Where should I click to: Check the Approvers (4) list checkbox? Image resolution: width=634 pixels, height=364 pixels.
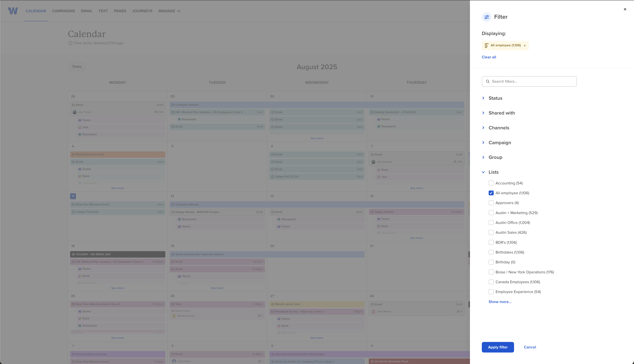tap(491, 203)
